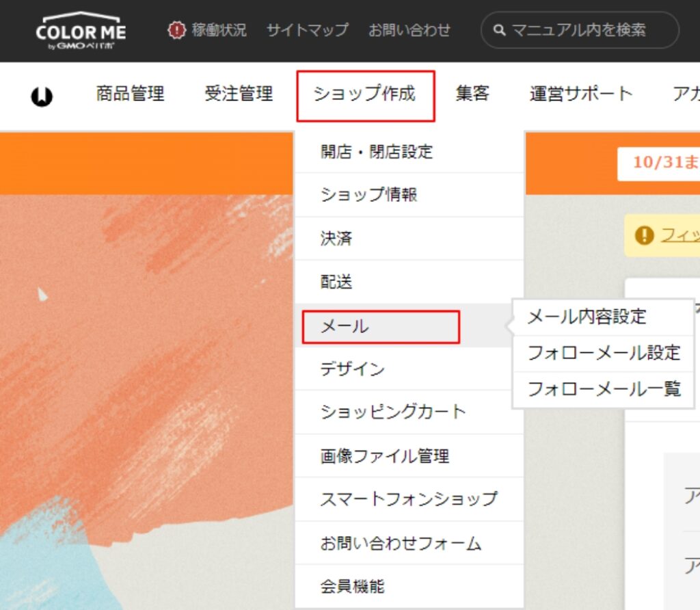Open the 集客 navigation menu
This screenshot has width=700, height=610.
(x=472, y=94)
